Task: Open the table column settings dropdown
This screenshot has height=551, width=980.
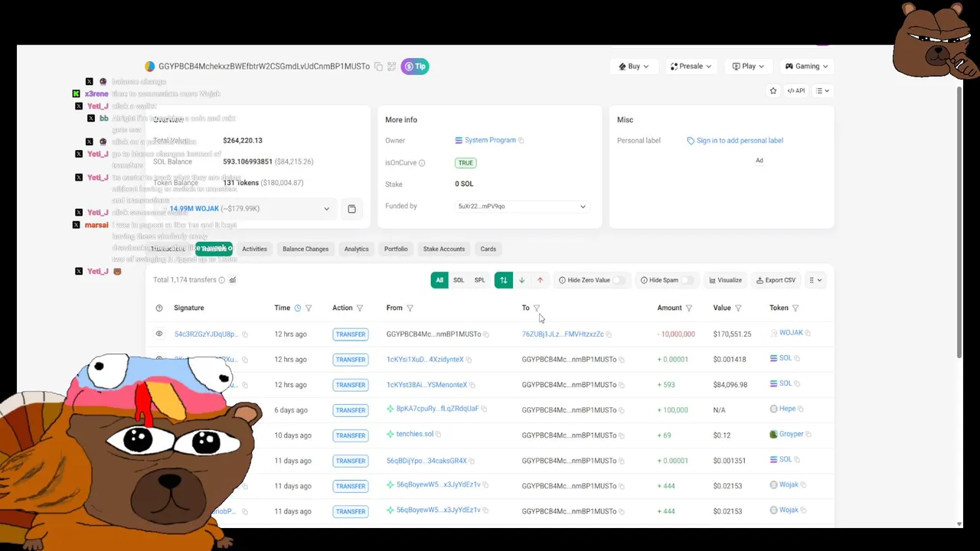Action: (815, 280)
